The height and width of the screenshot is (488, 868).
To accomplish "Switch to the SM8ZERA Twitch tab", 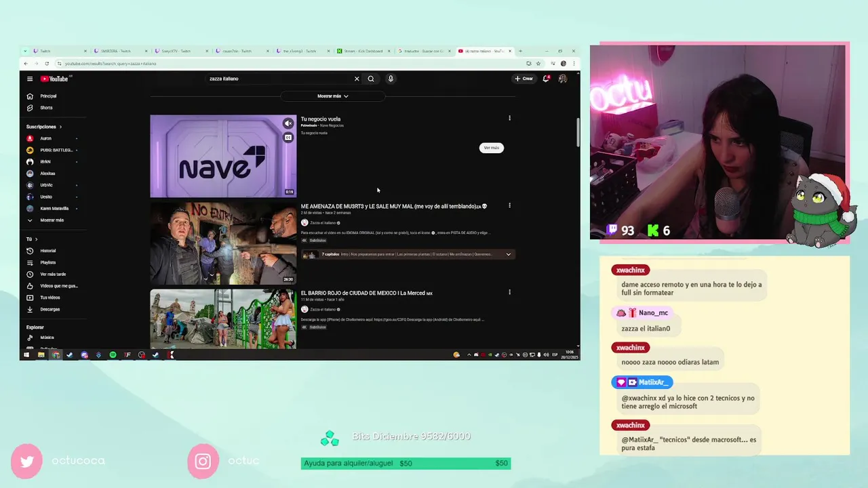I will click(119, 51).
